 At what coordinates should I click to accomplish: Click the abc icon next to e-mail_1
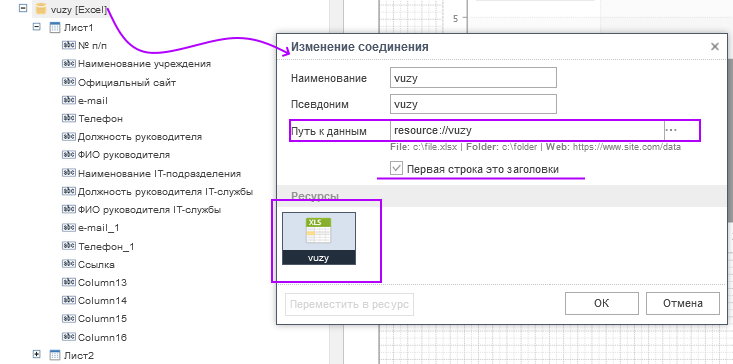69,228
